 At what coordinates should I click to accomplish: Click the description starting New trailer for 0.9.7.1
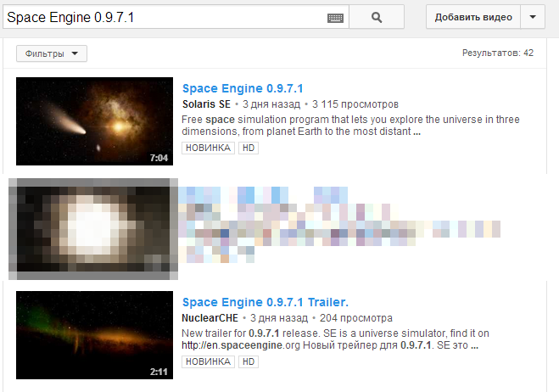coord(335,339)
